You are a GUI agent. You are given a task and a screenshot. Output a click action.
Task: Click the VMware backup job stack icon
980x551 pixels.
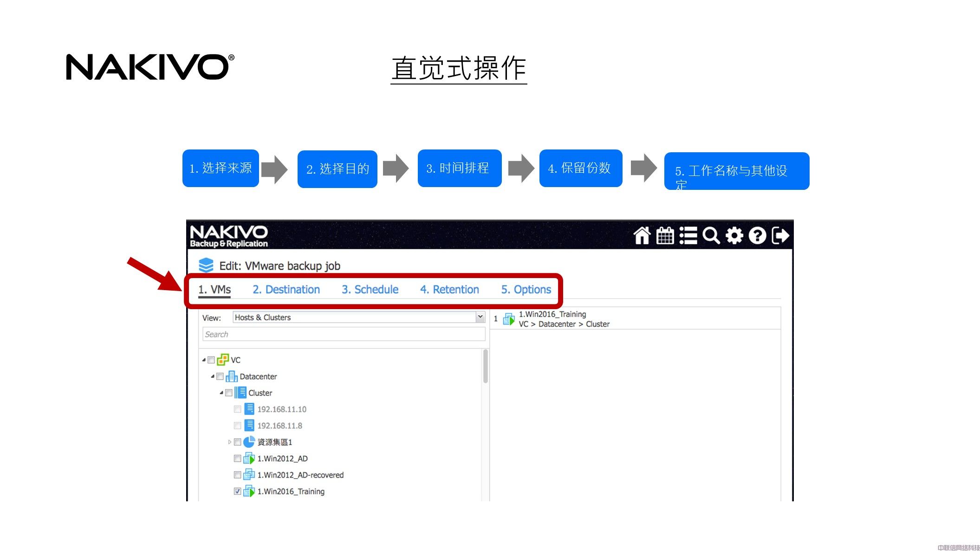click(206, 265)
